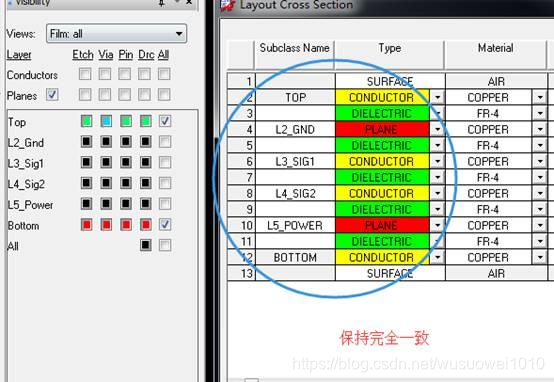Toggle Conductors Via checkbox
This screenshot has height=382, width=554.
(x=105, y=74)
